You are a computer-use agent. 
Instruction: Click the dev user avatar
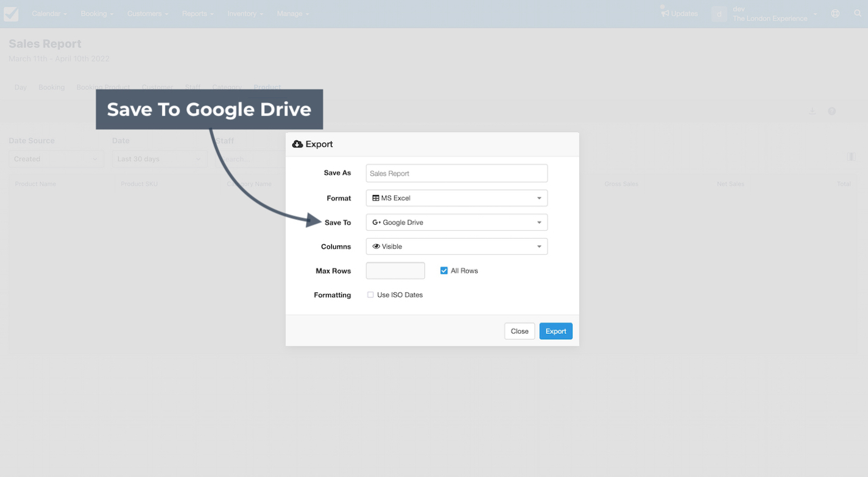pos(719,13)
